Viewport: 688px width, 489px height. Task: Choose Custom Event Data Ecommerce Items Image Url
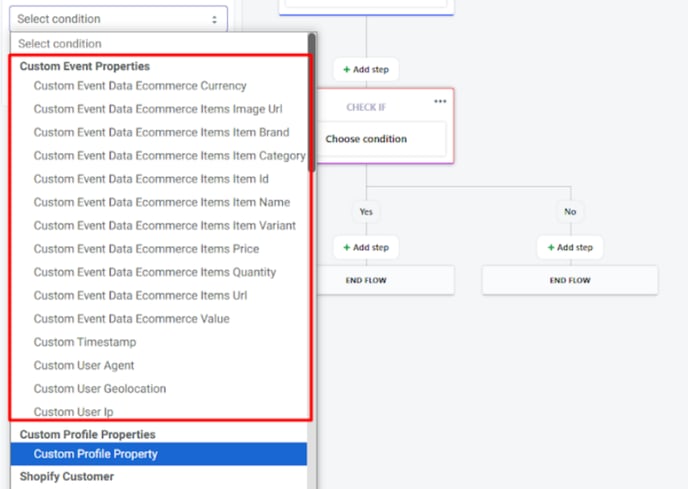point(158,109)
